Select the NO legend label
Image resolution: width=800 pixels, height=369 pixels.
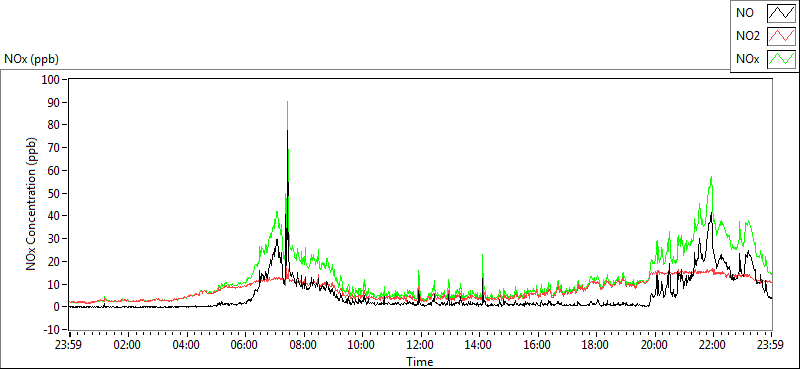[745, 13]
